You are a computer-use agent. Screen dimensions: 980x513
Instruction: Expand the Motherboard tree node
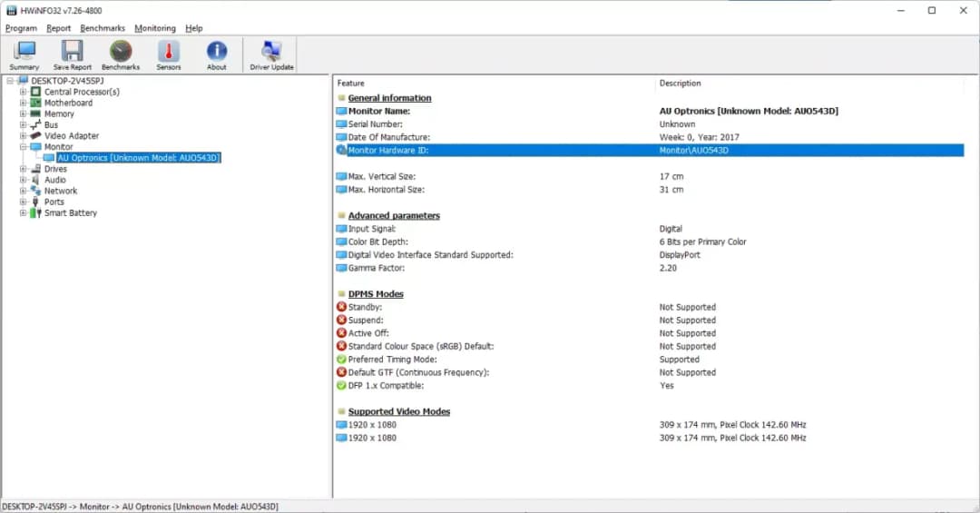click(x=24, y=104)
